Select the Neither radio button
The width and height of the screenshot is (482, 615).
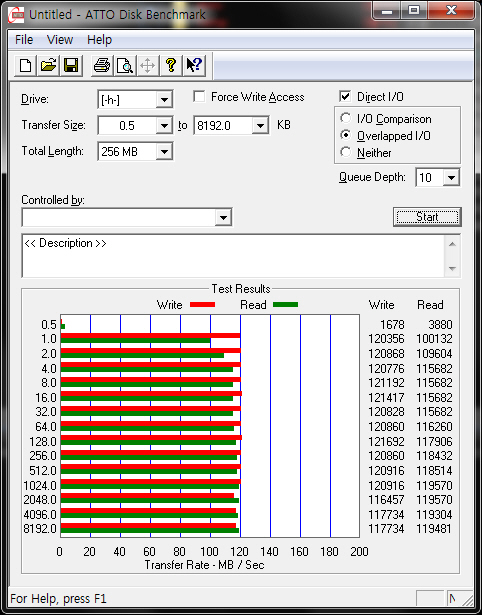(346, 153)
